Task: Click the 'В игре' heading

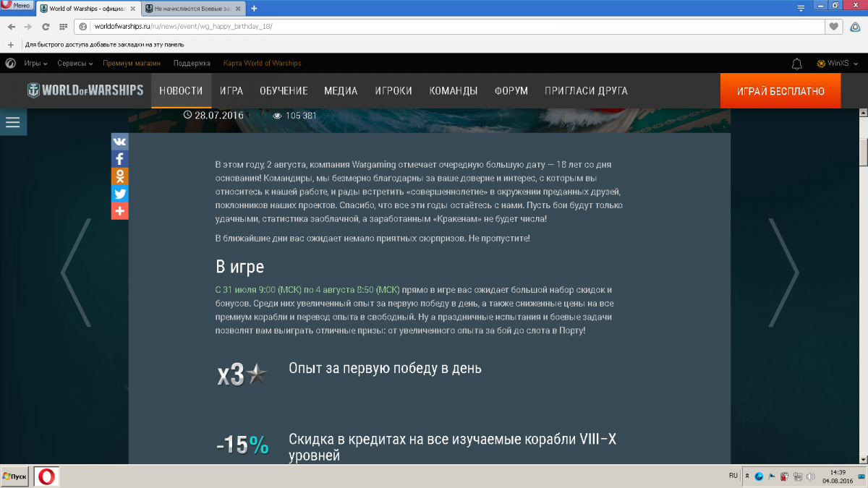Action: [x=240, y=267]
